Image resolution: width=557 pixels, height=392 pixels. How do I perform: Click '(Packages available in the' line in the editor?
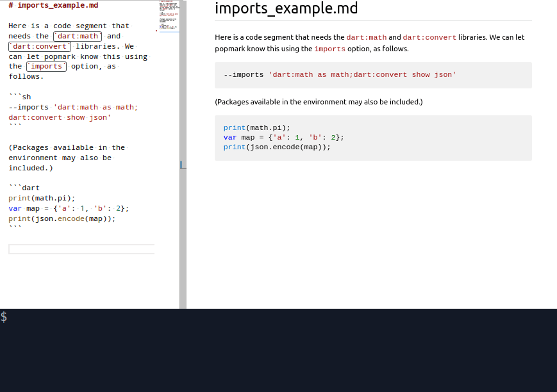[67, 147]
